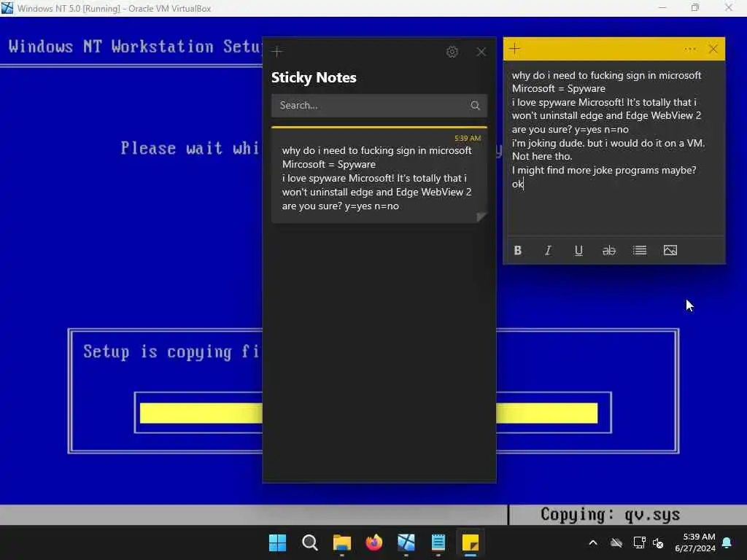
Task: Create a new note from the yellow note header
Action: [x=514, y=49]
